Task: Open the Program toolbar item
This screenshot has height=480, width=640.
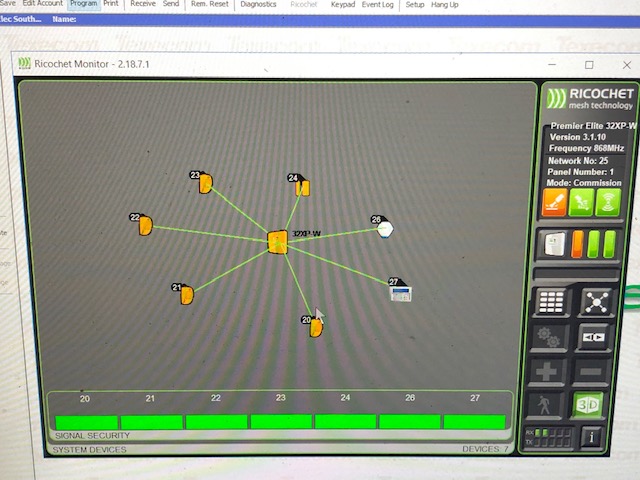Action: (x=84, y=4)
